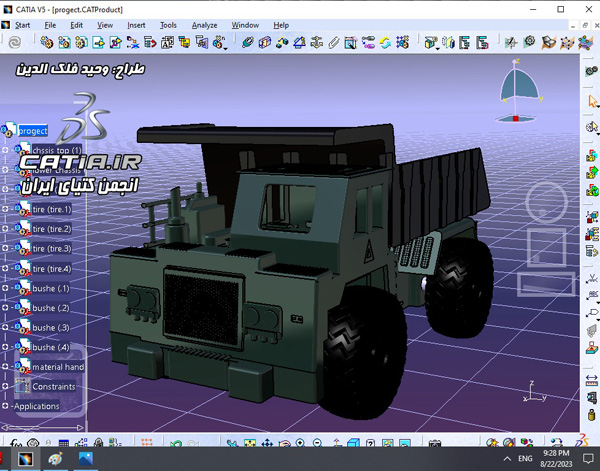Click the Select arrow tool in the right toolbar
The height and width of the screenshot is (471, 600).
[x=592, y=101]
